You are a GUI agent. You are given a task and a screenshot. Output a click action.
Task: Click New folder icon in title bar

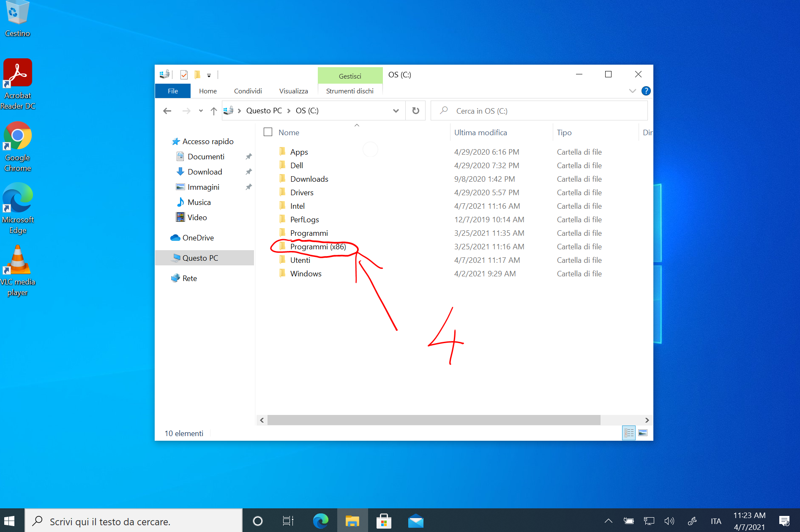[x=197, y=75]
